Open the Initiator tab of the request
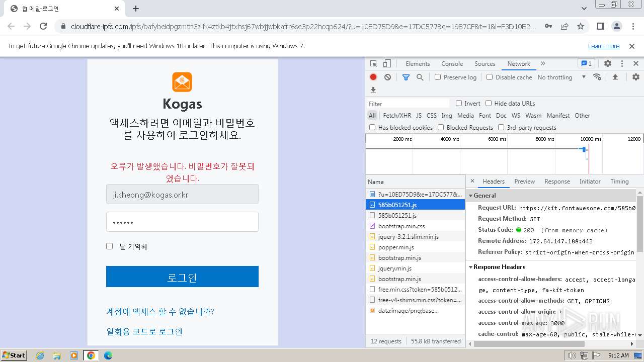 click(590, 182)
